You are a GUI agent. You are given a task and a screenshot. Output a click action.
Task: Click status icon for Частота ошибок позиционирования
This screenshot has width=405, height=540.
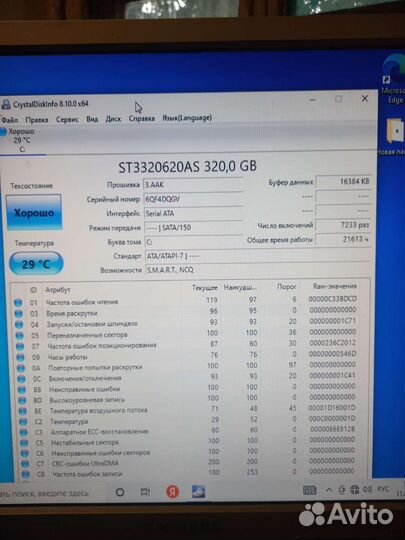20,346
